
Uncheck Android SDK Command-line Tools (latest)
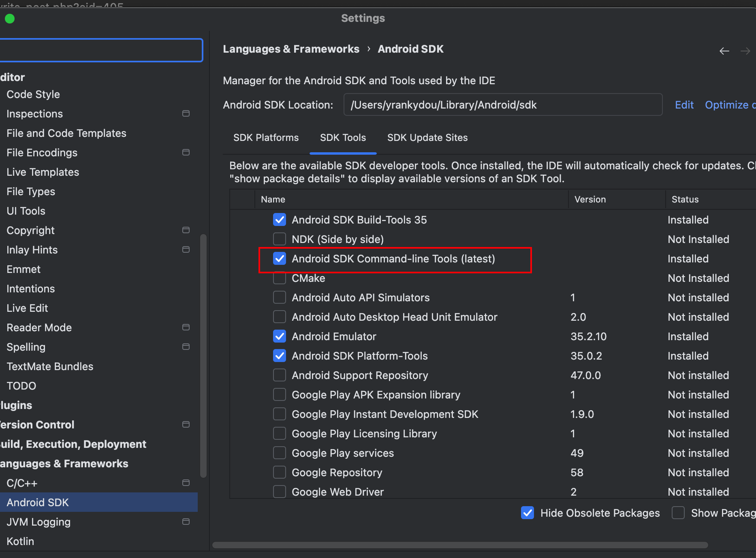point(280,258)
